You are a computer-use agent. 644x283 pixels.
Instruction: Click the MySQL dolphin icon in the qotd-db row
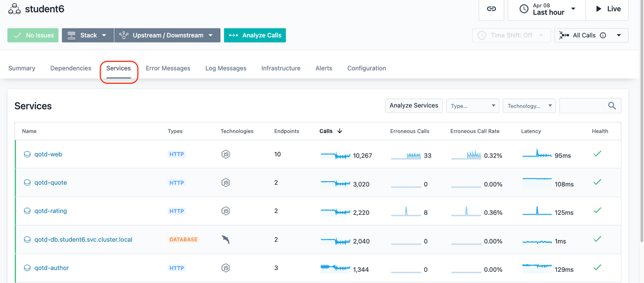pos(225,239)
